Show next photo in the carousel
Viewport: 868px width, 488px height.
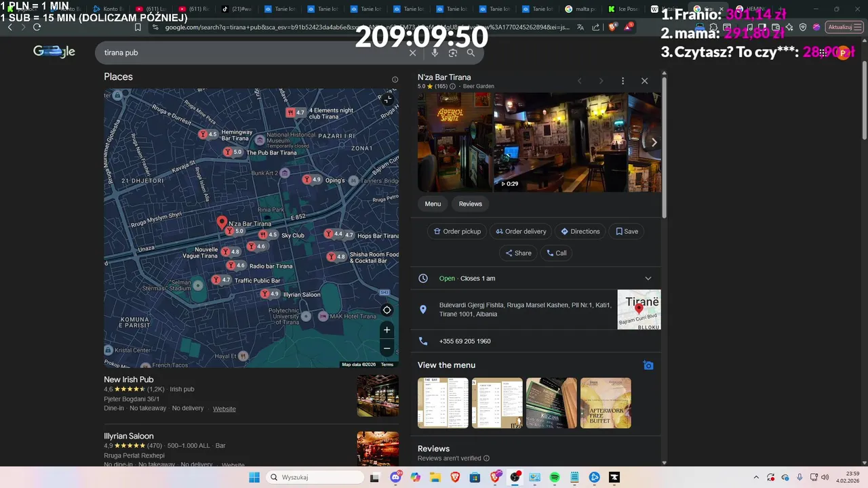tap(654, 142)
